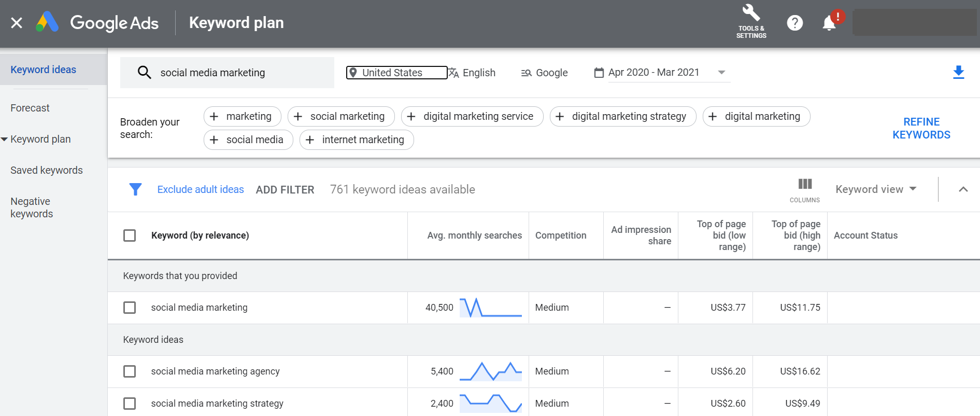Image resolution: width=980 pixels, height=416 pixels.
Task: Click keyword 'social media marketing agency' text
Action: (215, 371)
